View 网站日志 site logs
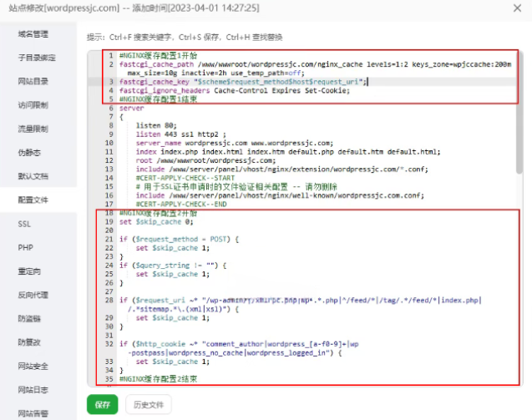 point(34,390)
